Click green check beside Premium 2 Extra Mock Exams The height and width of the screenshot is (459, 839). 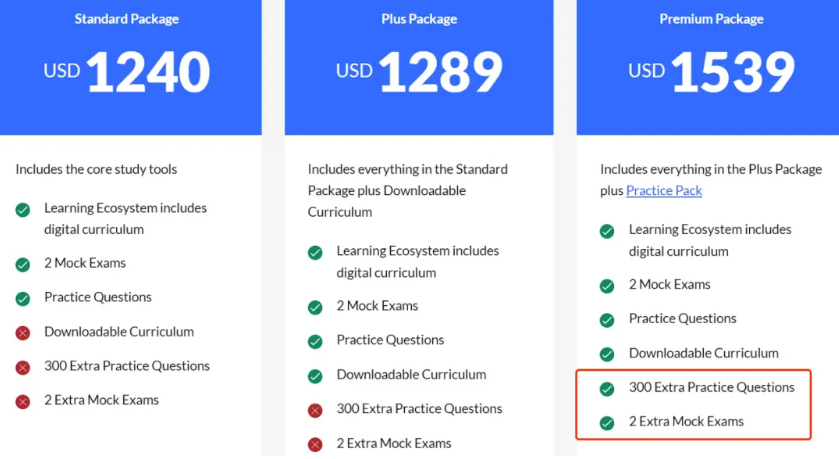pos(607,423)
